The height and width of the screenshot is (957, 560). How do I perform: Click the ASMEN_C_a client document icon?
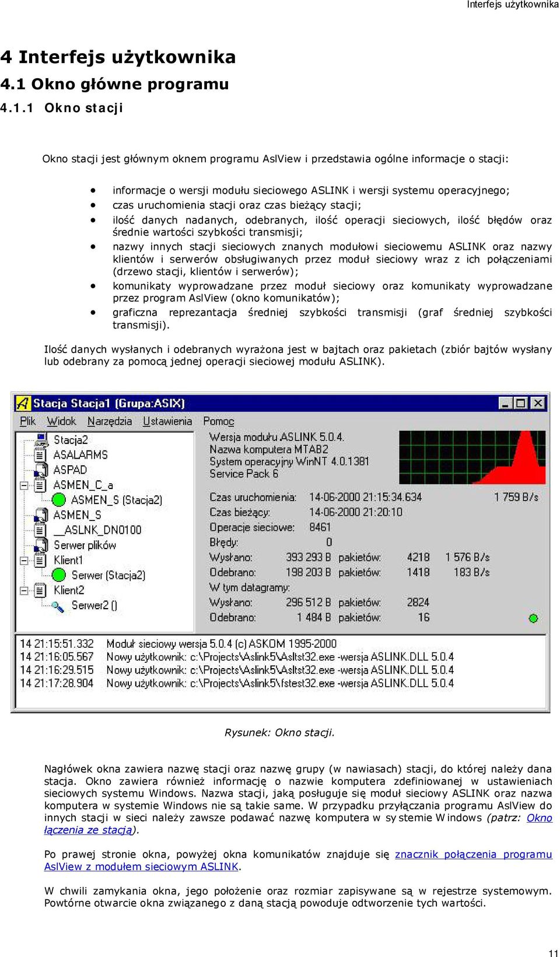point(41,485)
